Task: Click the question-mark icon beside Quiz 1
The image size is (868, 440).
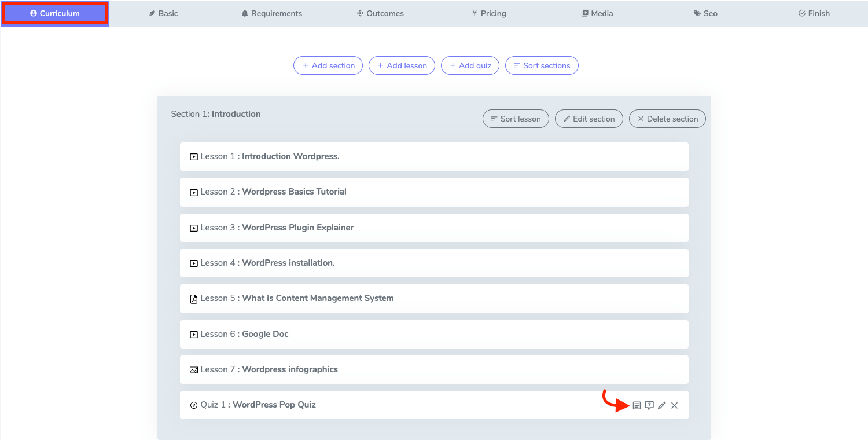Action: pos(194,405)
